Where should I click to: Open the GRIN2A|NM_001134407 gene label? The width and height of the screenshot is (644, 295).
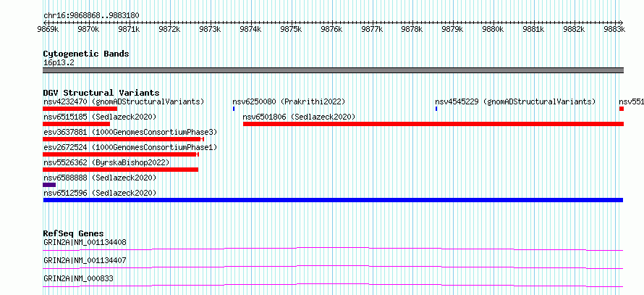tap(85, 260)
